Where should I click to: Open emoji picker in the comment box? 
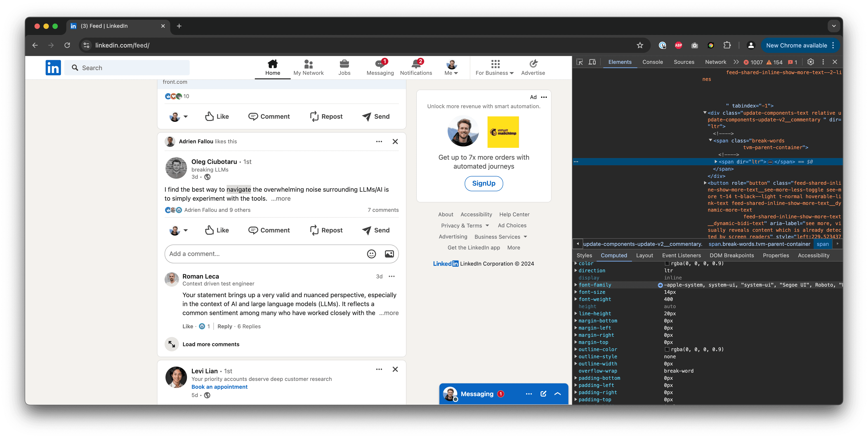[371, 254]
